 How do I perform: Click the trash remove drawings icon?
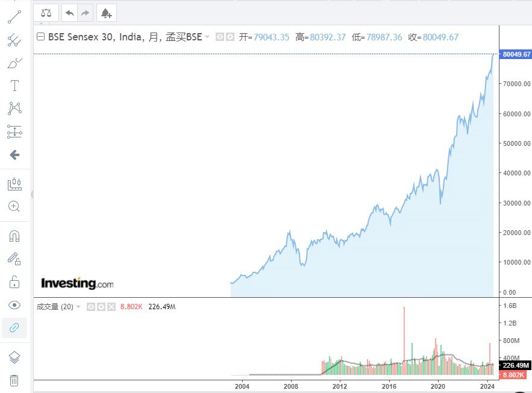point(14,380)
